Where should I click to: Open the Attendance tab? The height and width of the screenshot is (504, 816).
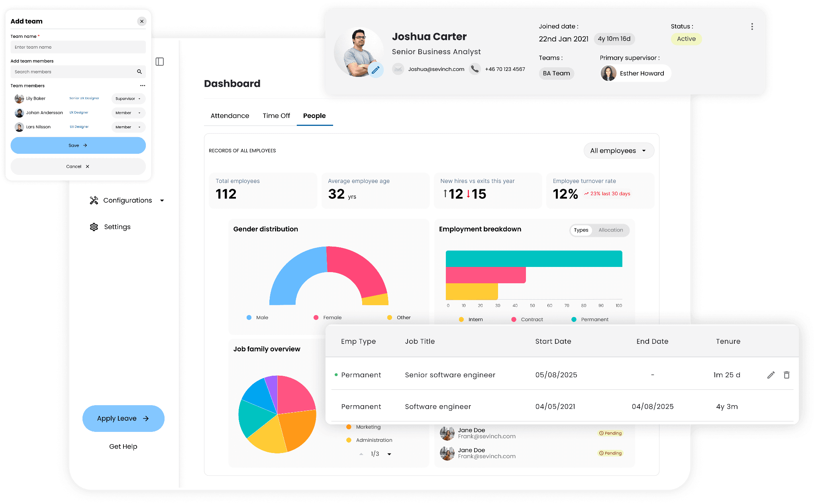point(230,116)
